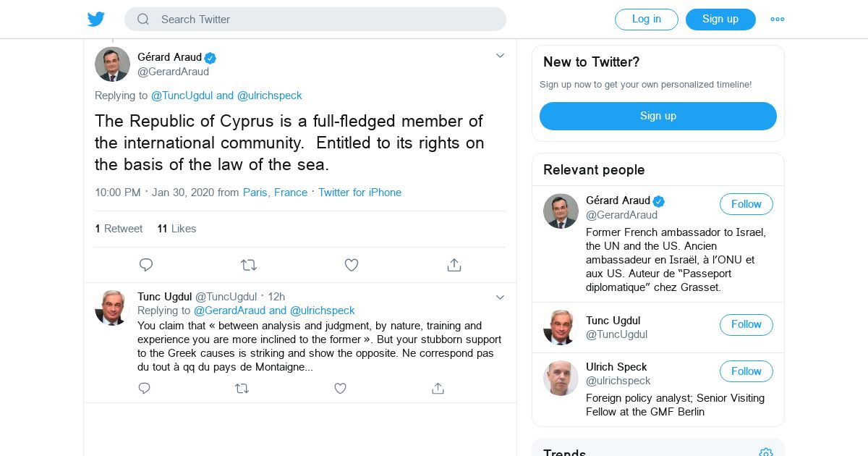868x456 pixels.
Task: Like Tunc Ugdul's reply tweet
Action: pos(340,389)
